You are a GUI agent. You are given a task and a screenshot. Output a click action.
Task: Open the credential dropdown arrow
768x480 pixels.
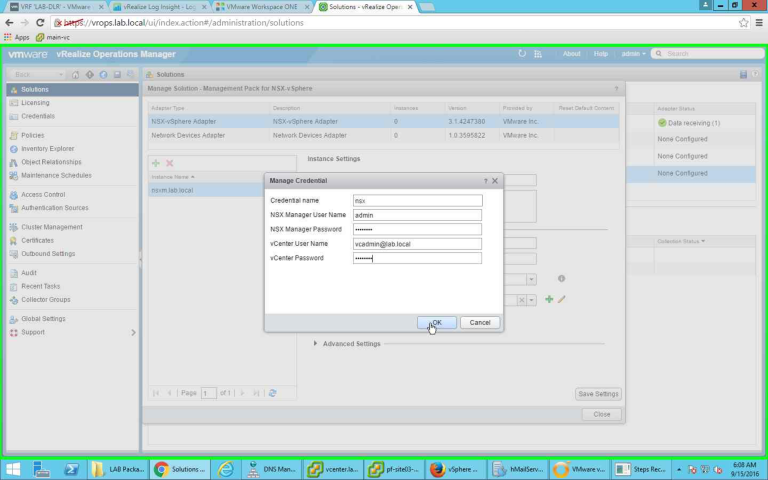click(x=531, y=300)
